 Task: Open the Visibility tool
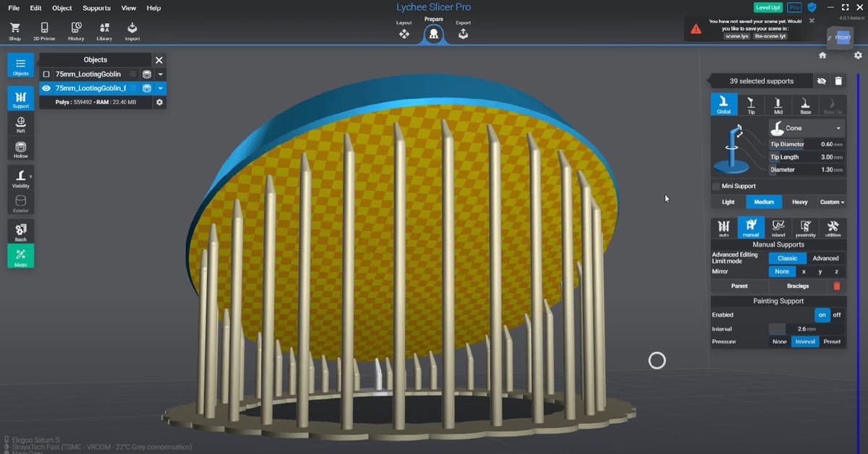click(21, 178)
